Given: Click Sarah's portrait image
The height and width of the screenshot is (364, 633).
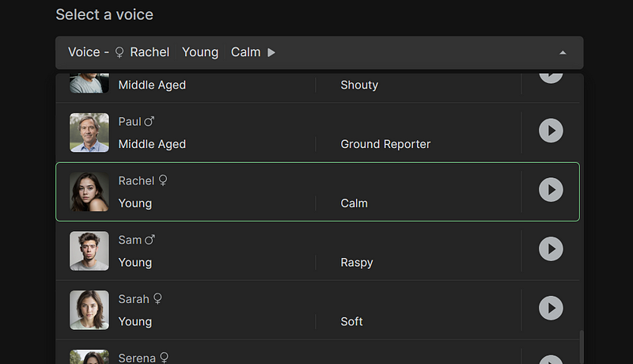Looking at the screenshot, I should (89, 310).
